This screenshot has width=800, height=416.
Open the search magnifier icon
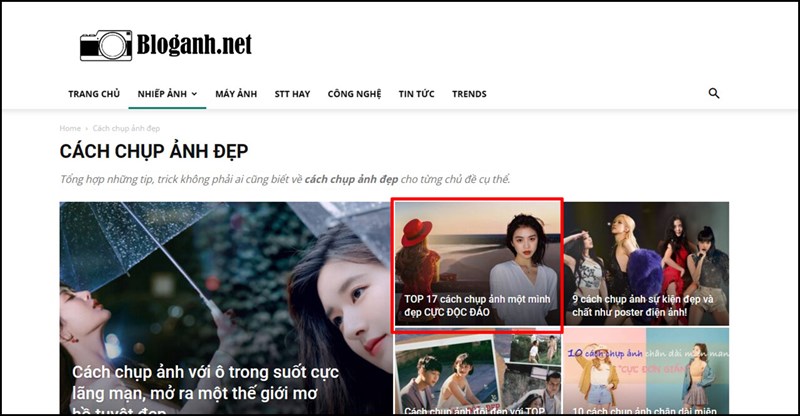pyautogui.click(x=714, y=93)
